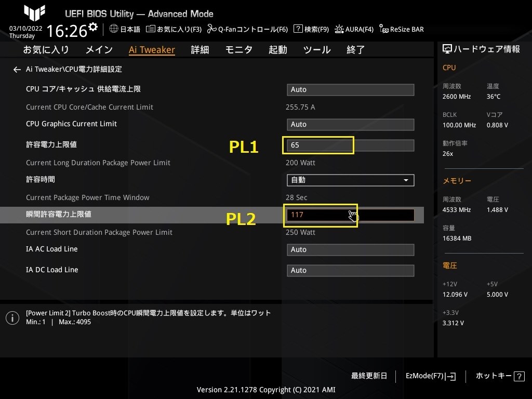Select the Ai Tweaker tab
The width and height of the screenshot is (532, 399).
[152, 50]
